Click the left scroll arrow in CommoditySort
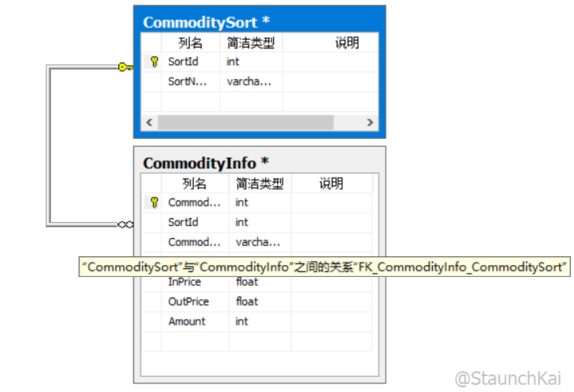Image resolution: width=574 pixels, height=392 pixels. (149, 122)
